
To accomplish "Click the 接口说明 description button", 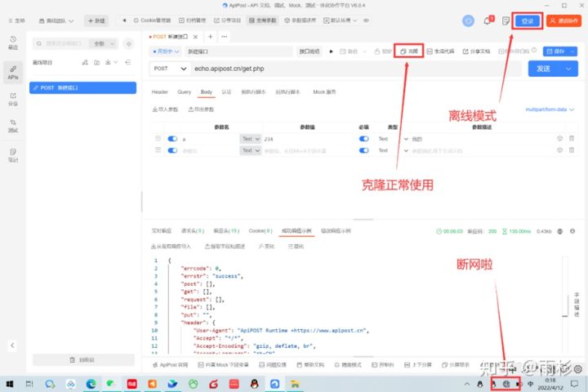I will 309,51.
